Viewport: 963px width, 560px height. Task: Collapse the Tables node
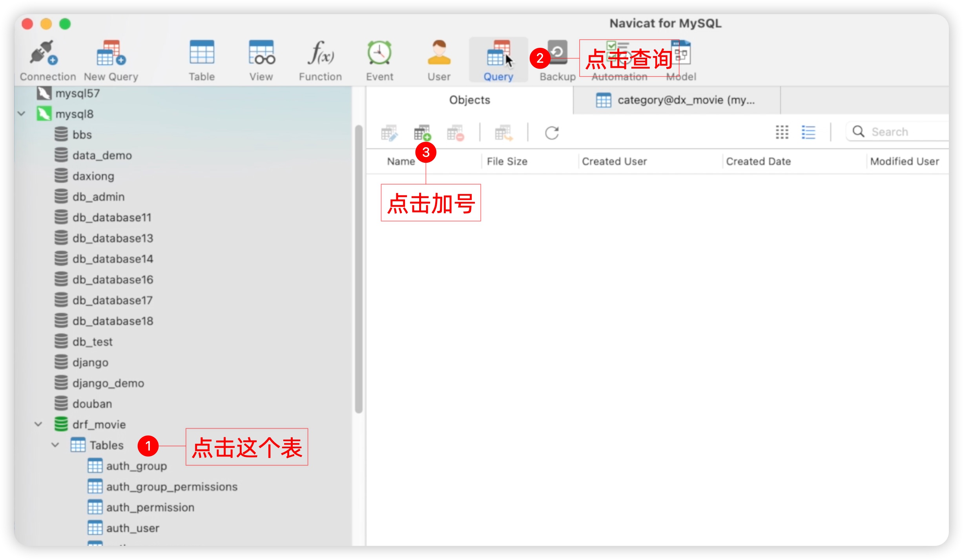tap(55, 445)
